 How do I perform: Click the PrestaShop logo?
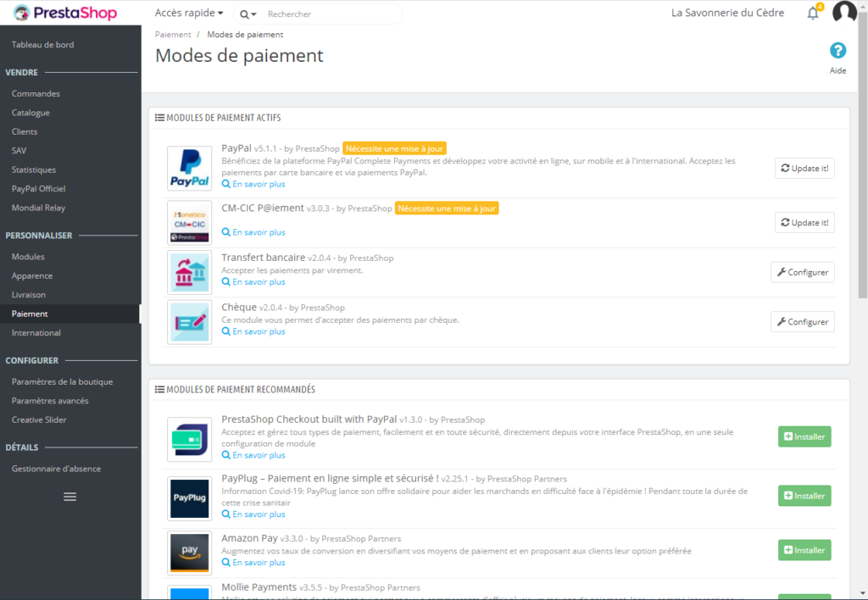coord(65,13)
